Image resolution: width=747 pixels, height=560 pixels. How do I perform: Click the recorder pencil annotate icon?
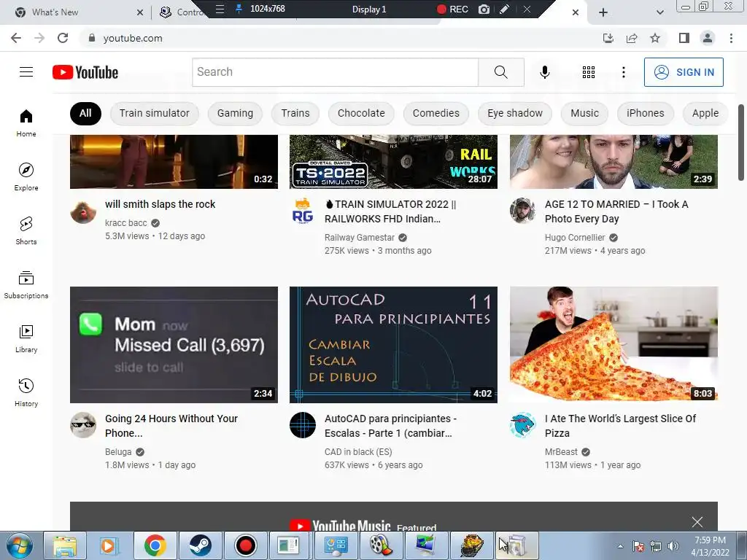505,9
